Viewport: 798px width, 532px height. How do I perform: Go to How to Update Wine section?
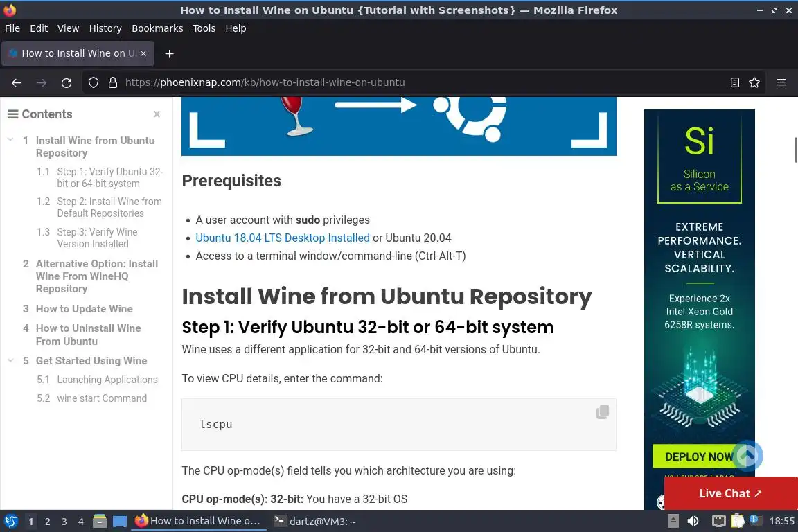[84, 308]
